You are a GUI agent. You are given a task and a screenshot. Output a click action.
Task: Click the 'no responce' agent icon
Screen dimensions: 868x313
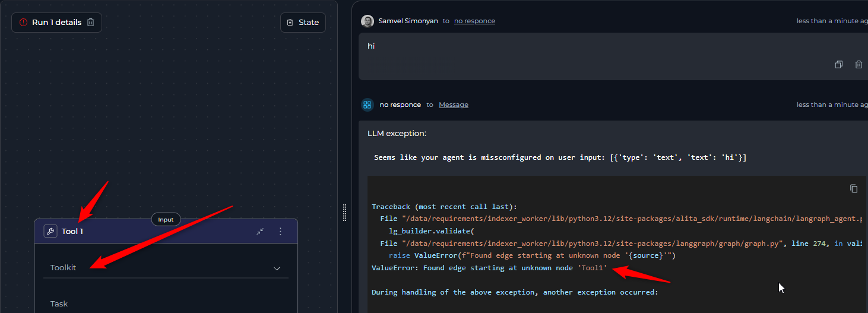(x=368, y=105)
